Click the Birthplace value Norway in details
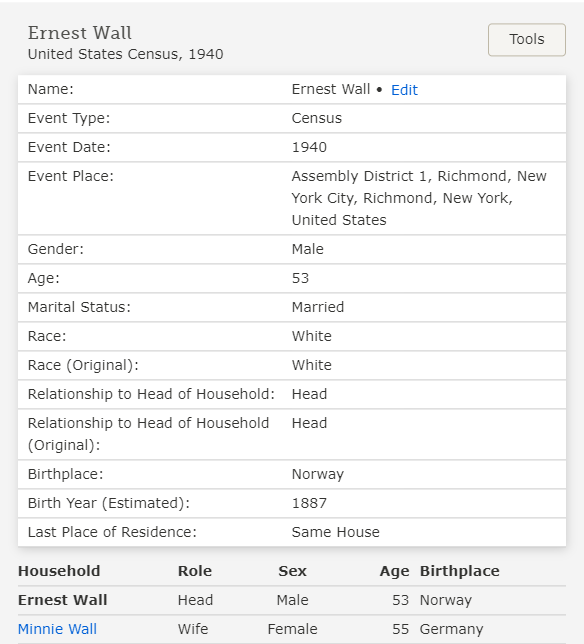The image size is (584, 644). click(x=318, y=474)
